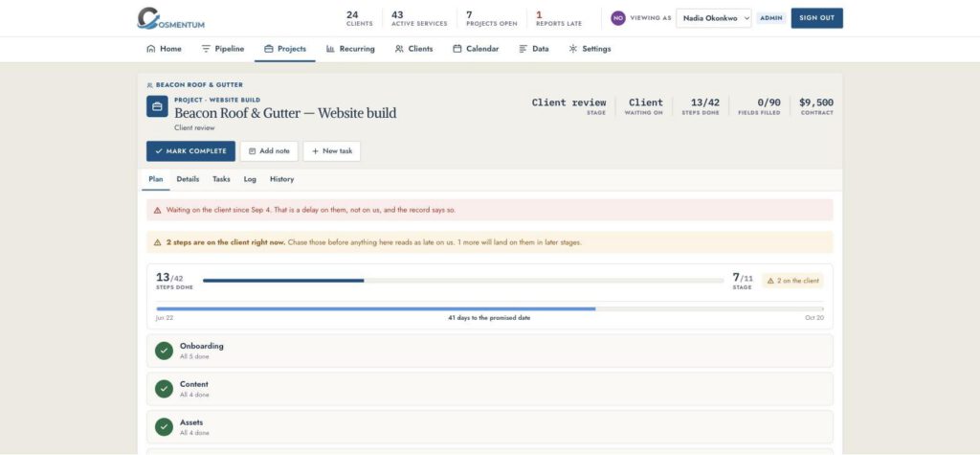Viewport: 980px width, 455px height.
Task: Click the warning icon in '2 on the client' badge
Action: pos(770,281)
